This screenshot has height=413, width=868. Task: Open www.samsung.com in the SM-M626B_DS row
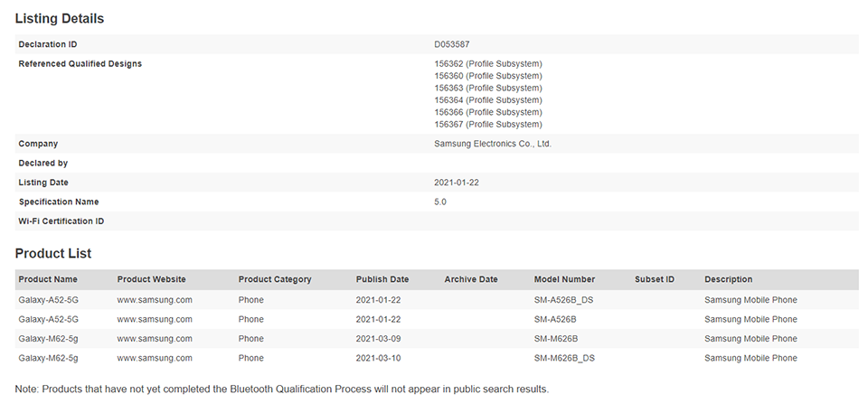pyautogui.click(x=155, y=358)
